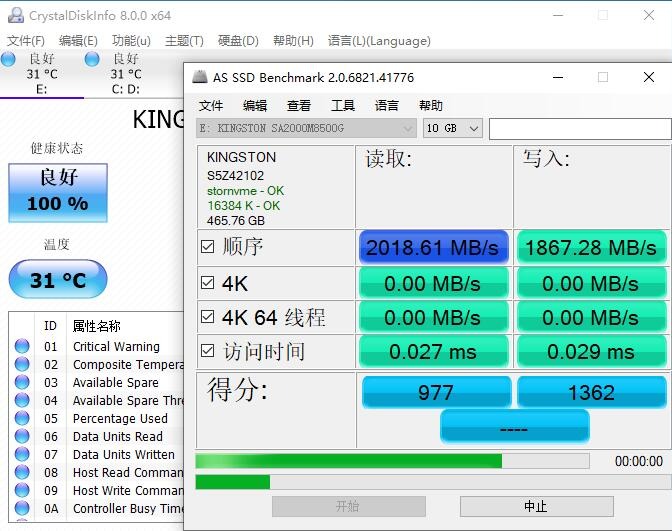
Task: Click the write score 1362
Action: [x=591, y=392]
